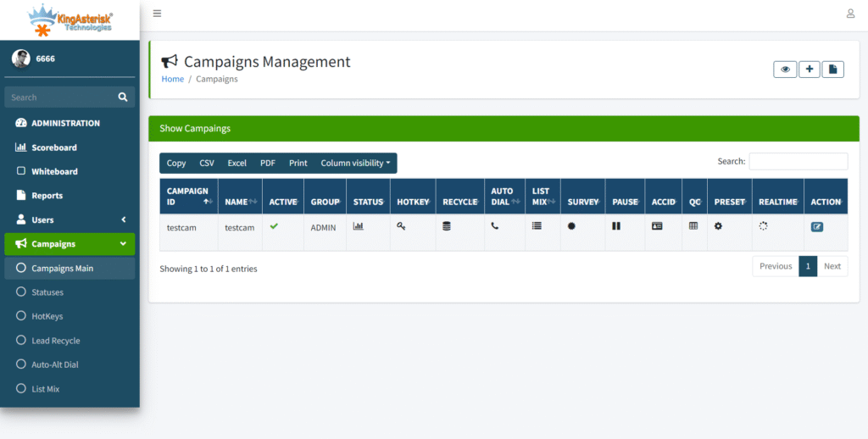
Task: Open the preset gear icon for testcam
Action: 718,226
